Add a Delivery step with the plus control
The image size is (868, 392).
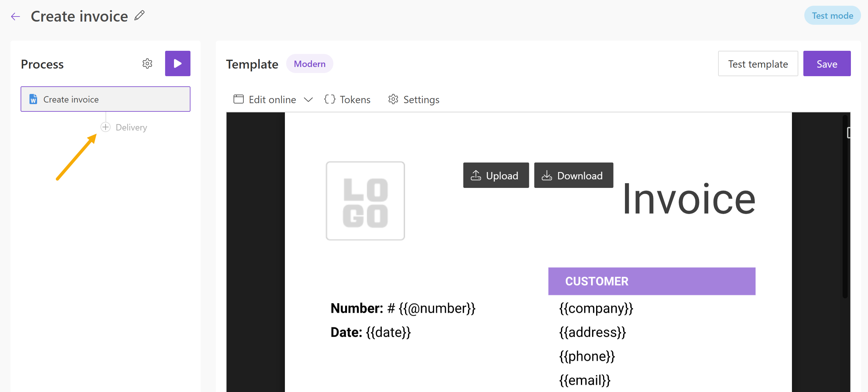(x=105, y=127)
